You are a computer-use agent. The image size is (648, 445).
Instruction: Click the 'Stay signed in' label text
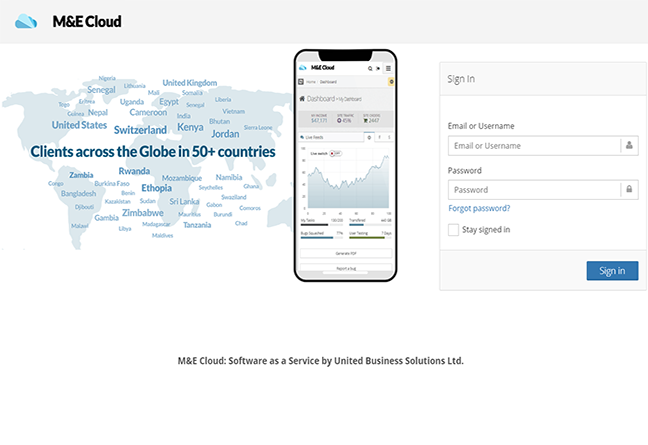486,230
